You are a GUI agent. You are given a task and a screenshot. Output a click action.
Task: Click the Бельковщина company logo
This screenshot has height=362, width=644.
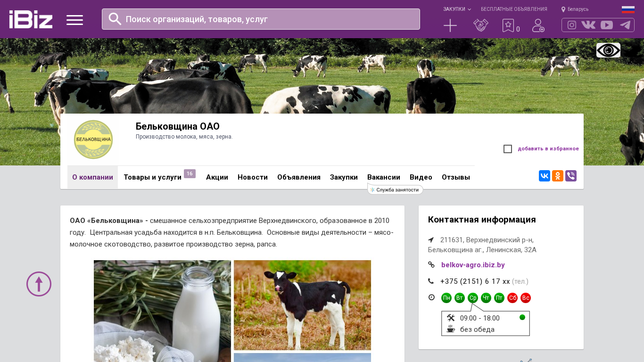pyautogui.click(x=93, y=140)
